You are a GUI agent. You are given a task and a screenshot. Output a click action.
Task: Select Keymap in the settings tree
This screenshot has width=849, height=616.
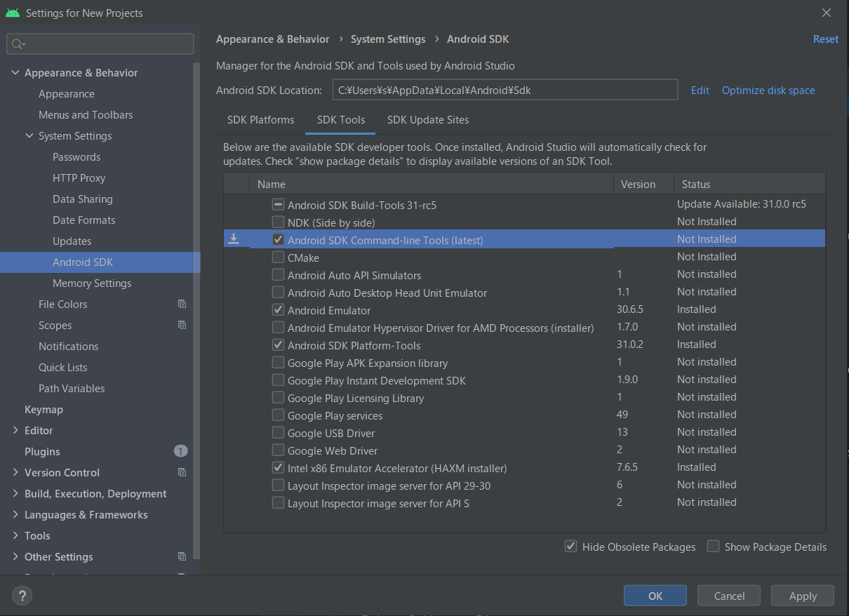44,410
